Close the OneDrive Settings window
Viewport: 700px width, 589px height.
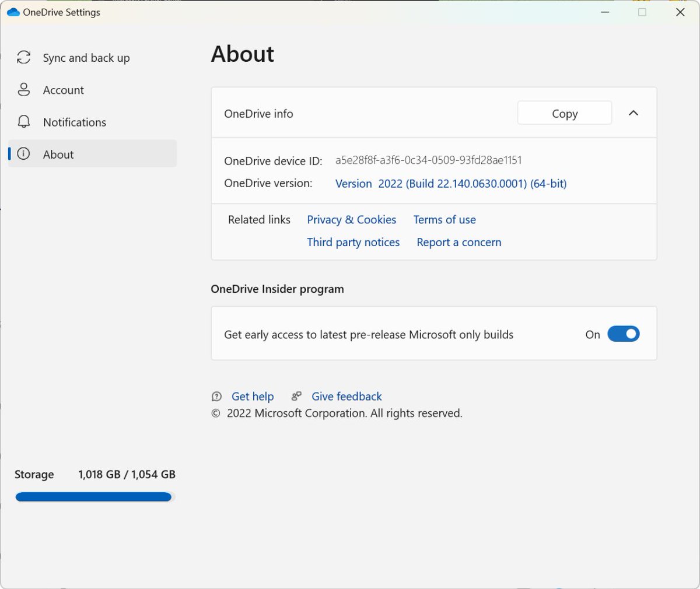click(680, 12)
